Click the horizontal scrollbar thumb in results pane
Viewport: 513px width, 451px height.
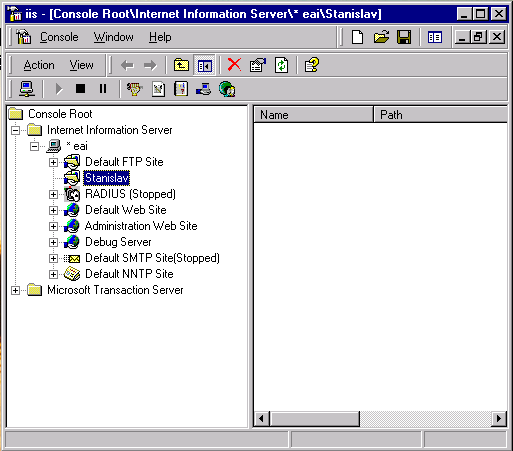[315, 418]
